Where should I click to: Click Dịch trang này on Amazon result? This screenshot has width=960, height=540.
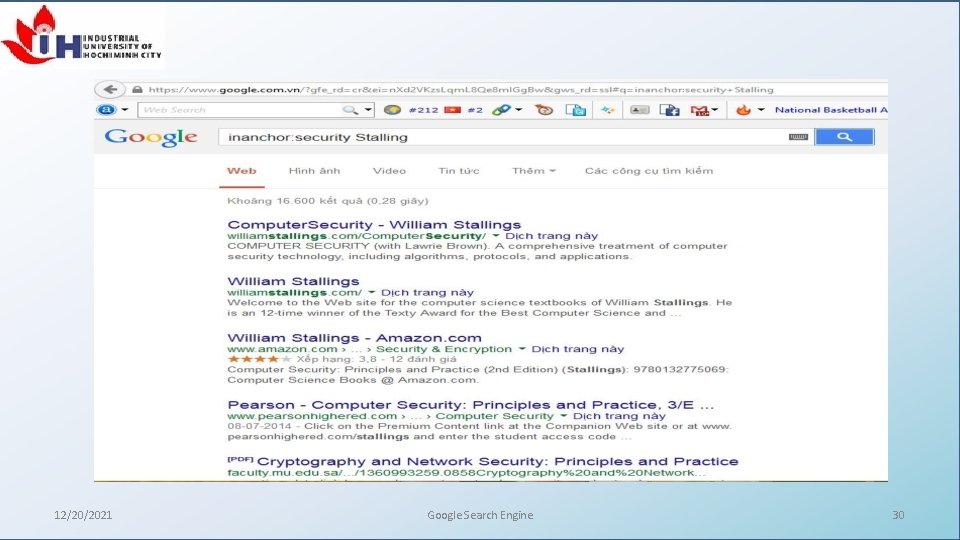coord(578,349)
